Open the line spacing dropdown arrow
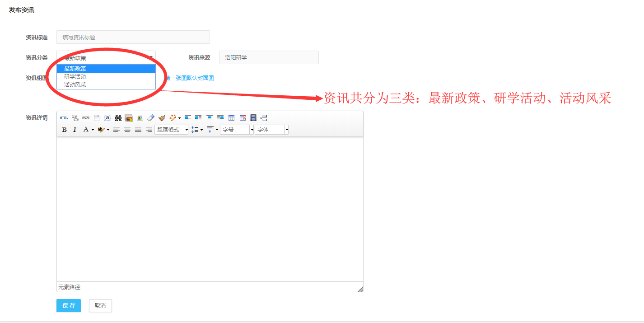Image resolution: width=644 pixels, height=323 pixels. (201, 130)
